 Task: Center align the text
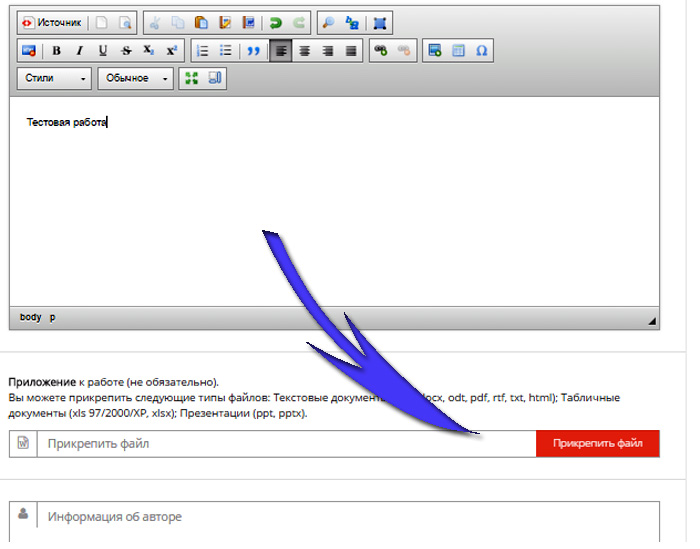point(304,50)
